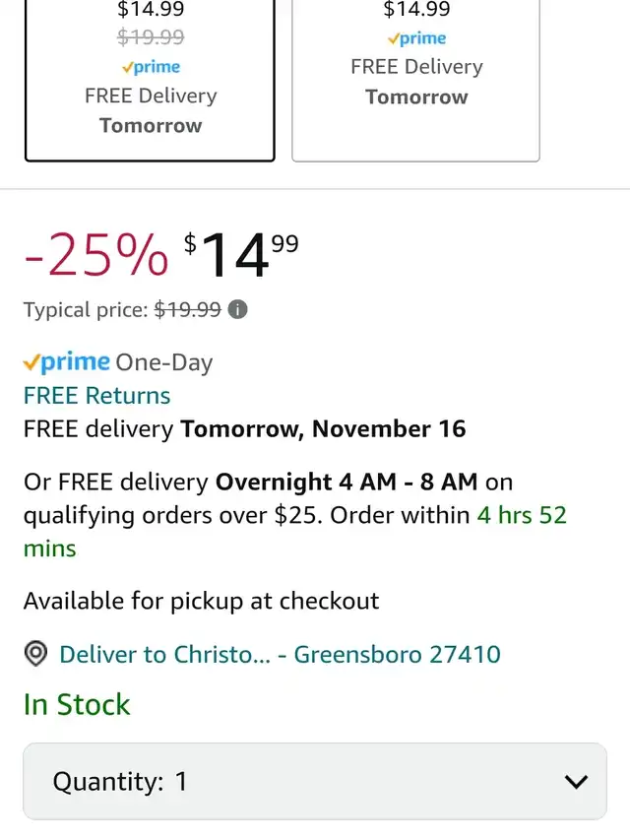
Task: Tap the crossed-out $19.99 in the left card
Action: point(150,37)
